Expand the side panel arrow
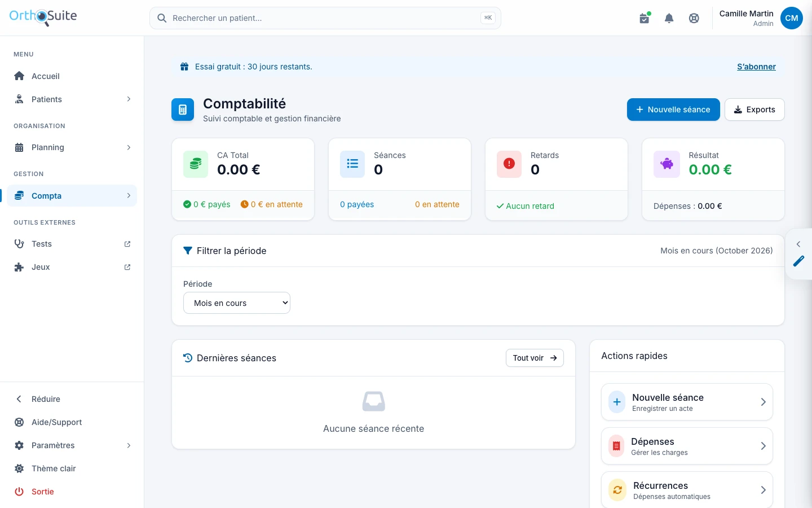Image resolution: width=812 pixels, height=508 pixels. click(798, 244)
